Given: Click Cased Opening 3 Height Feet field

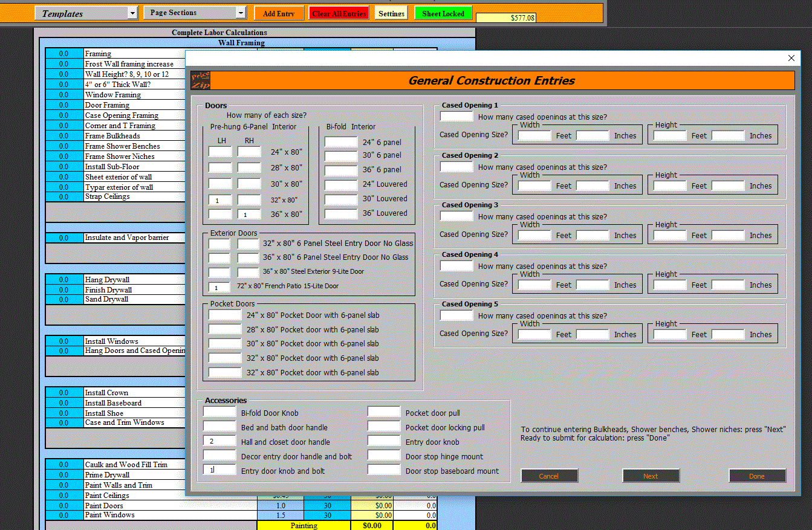Looking at the screenshot, I should point(670,235).
